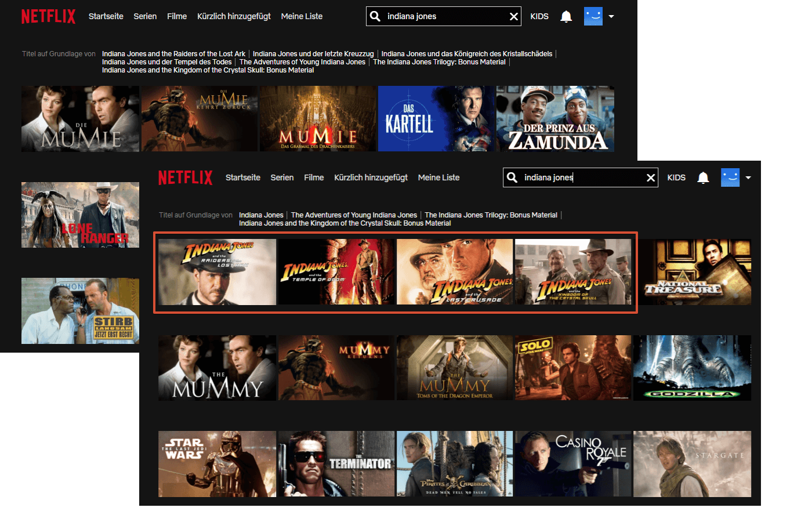
Task: Open Startseite in the back window
Action: point(106,16)
